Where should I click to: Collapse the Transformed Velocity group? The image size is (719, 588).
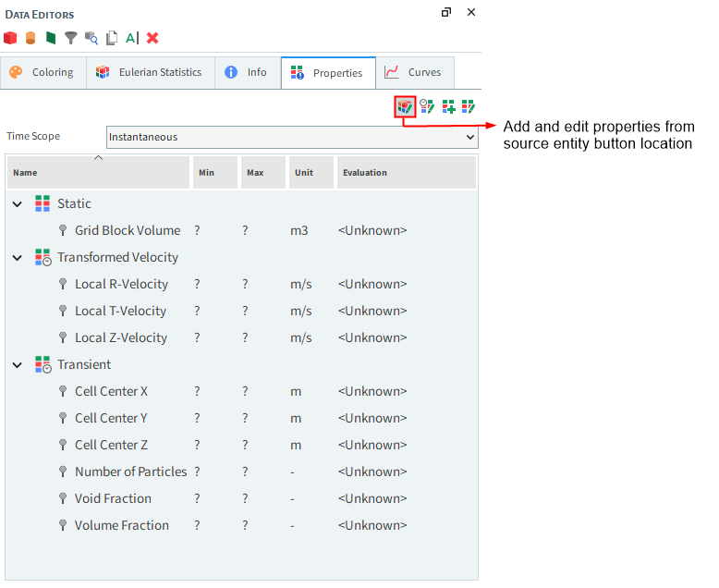pos(18,258)
